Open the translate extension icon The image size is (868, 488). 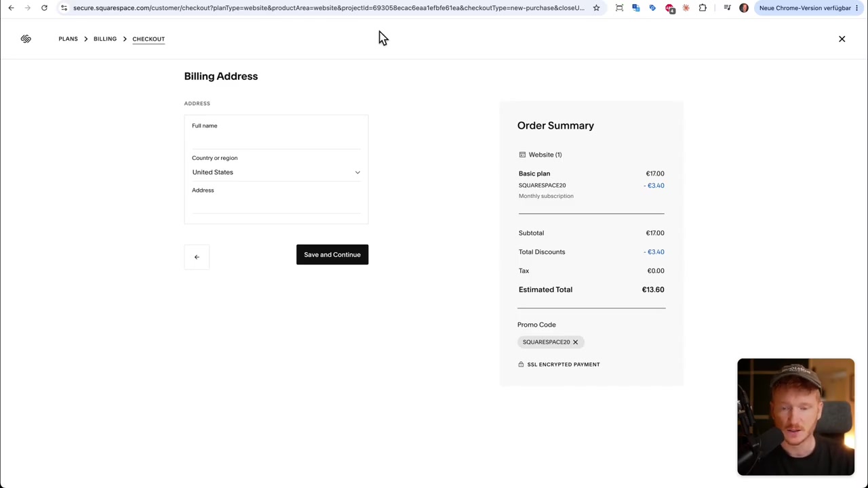[x=635, y=7]
